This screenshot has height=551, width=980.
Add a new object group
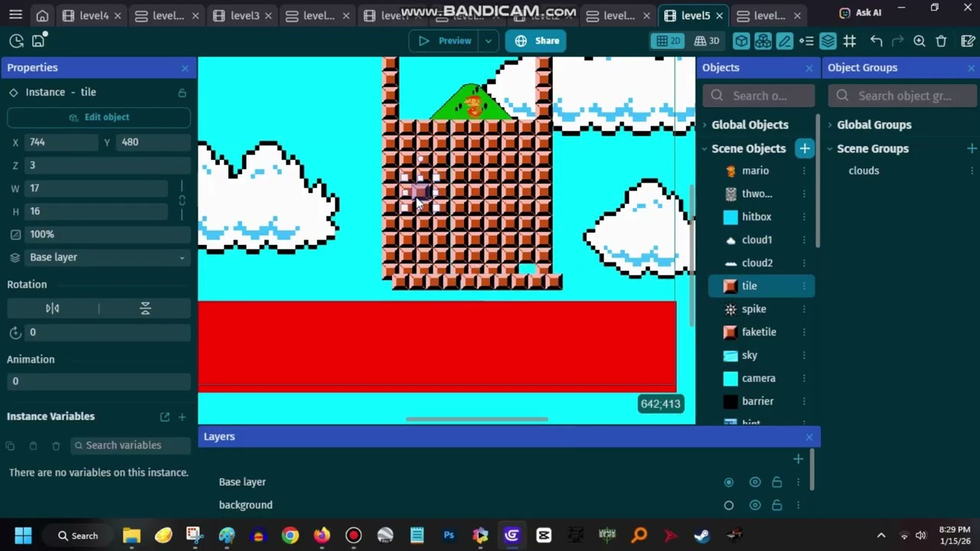click(x=972, y=148)
